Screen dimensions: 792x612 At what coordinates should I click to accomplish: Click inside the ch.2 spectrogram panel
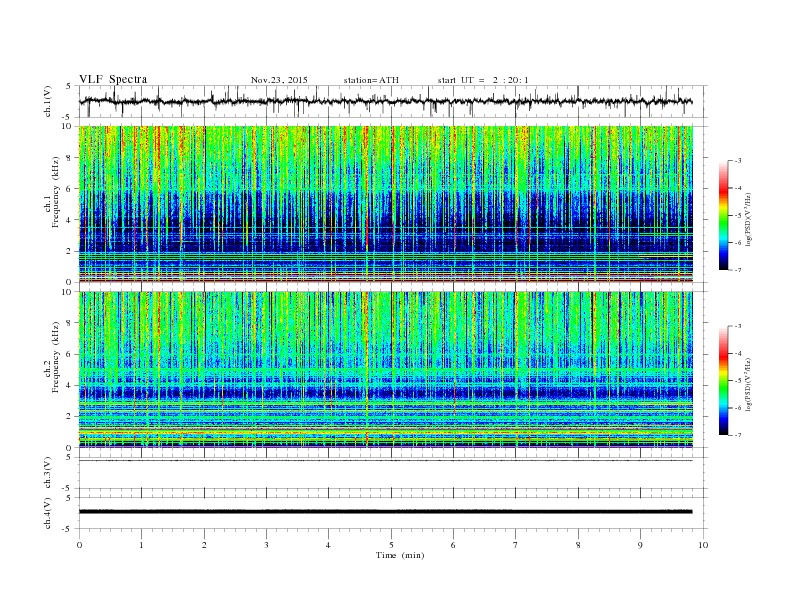click(385, 369)
